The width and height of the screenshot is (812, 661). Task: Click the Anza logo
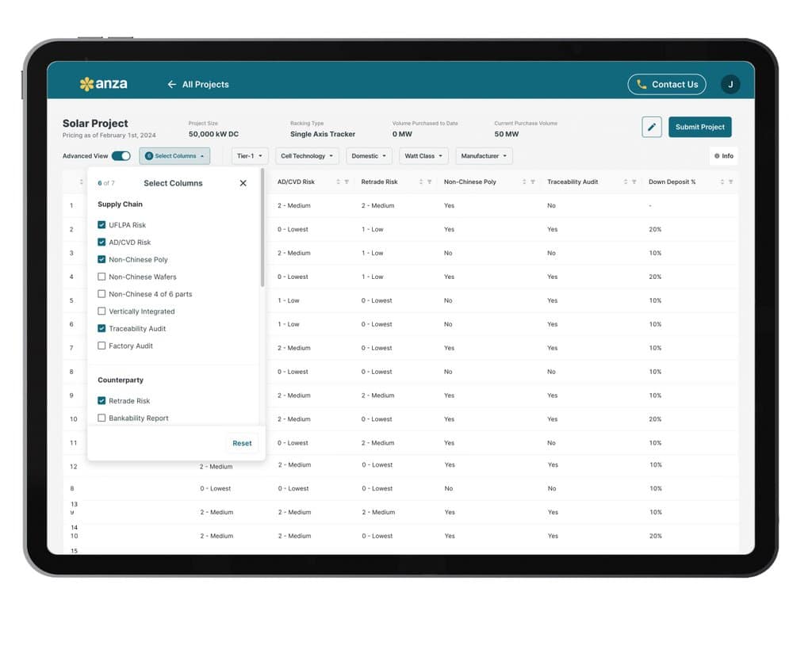[103, 84]
